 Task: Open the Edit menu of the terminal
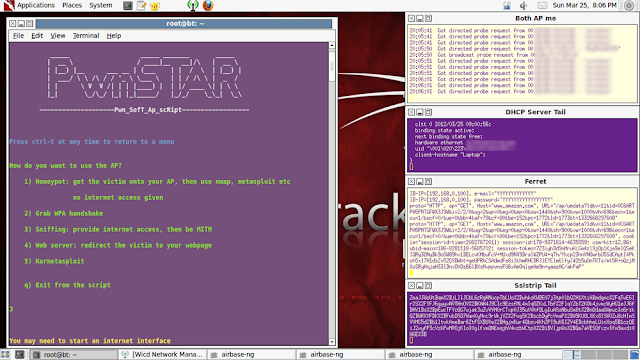click(x=37, y=36)
